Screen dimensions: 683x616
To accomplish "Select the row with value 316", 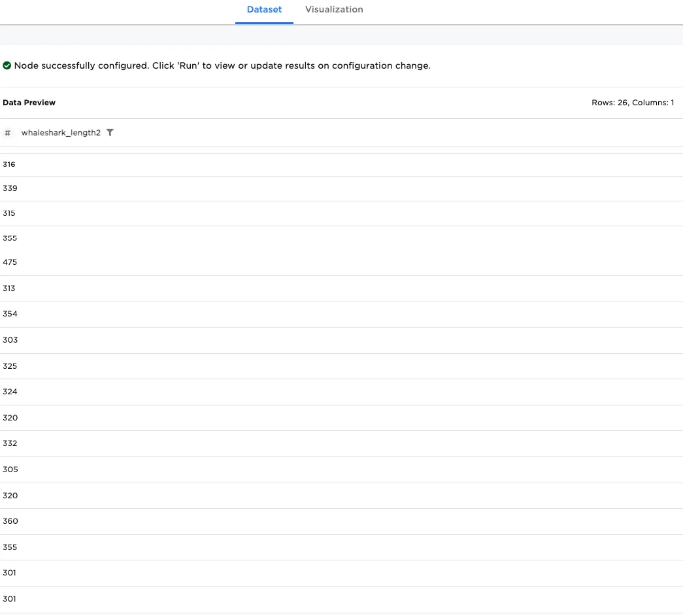I will (x=9, y=164).
